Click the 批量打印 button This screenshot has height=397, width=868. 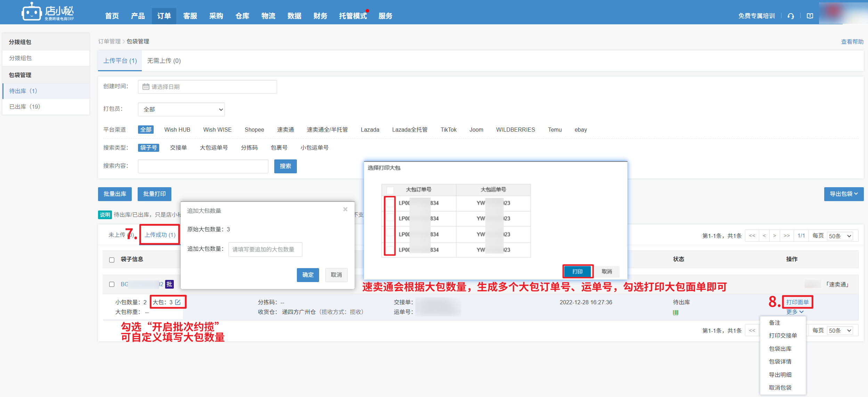(x=154, y=194)
